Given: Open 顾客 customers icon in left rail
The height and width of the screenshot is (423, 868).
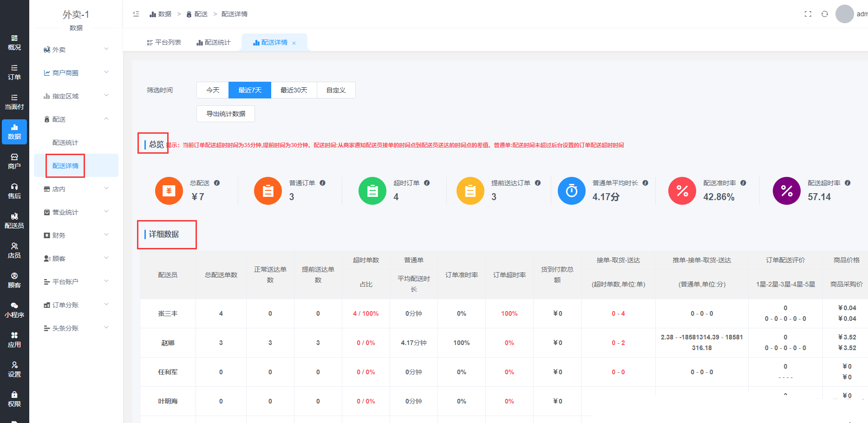Looking at the screenshot, I should (x=14, y=280).
